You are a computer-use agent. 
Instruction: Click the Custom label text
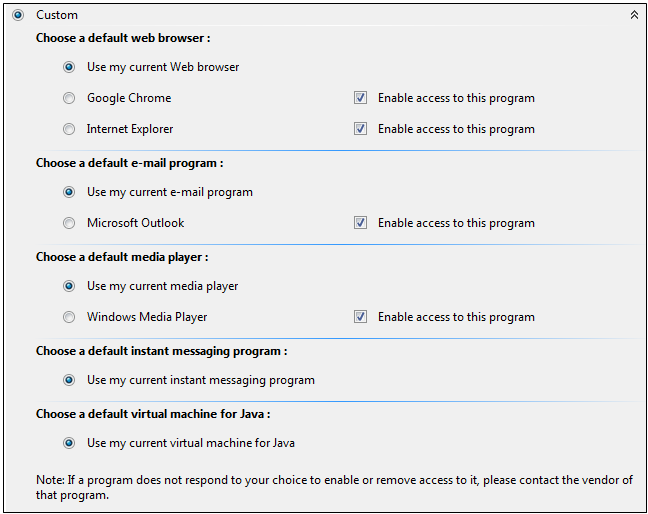tap(57, 15)
